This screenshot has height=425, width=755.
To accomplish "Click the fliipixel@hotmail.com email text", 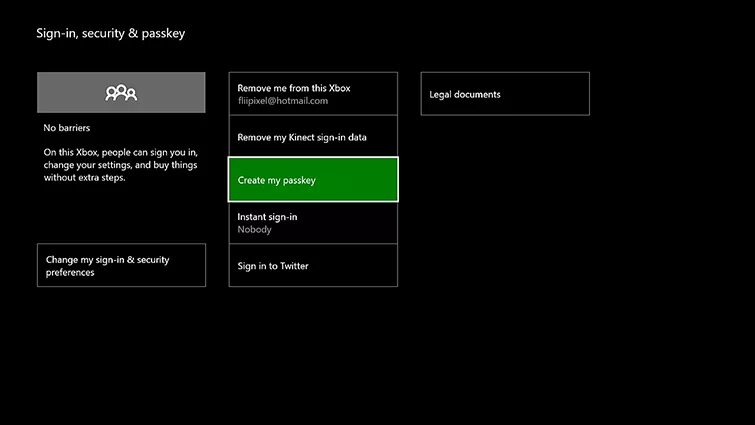I will 283,101.
